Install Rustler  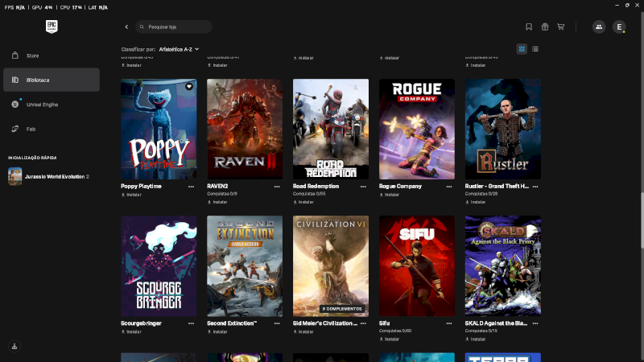point(476,203)
